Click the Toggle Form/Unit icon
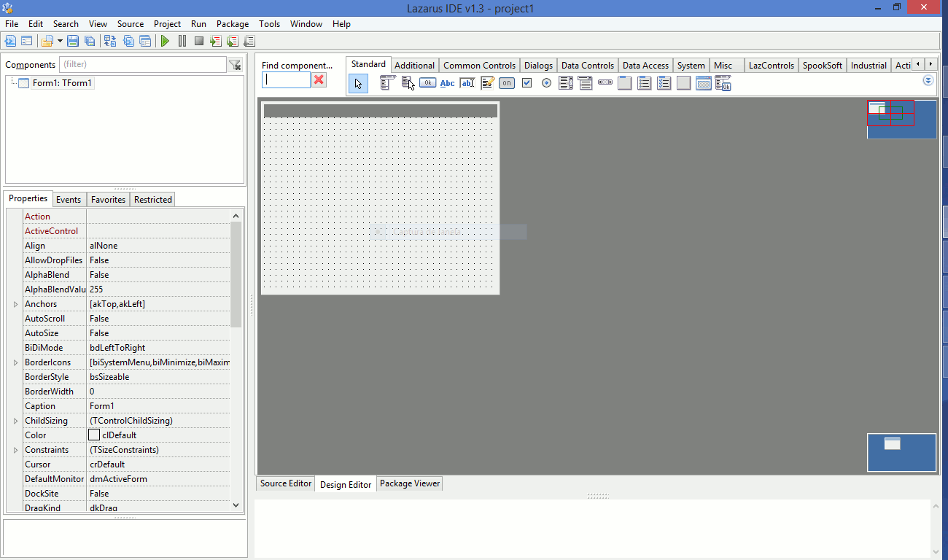 [x=111, y=41]
